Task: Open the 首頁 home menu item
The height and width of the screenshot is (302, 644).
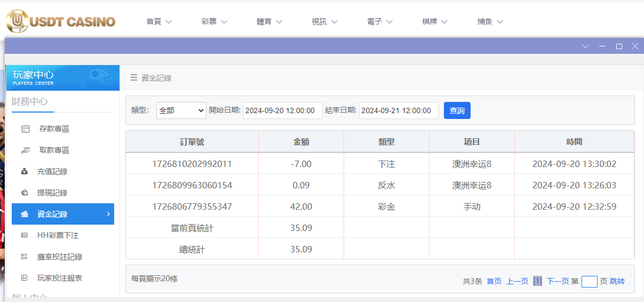Action: (159, 22)
